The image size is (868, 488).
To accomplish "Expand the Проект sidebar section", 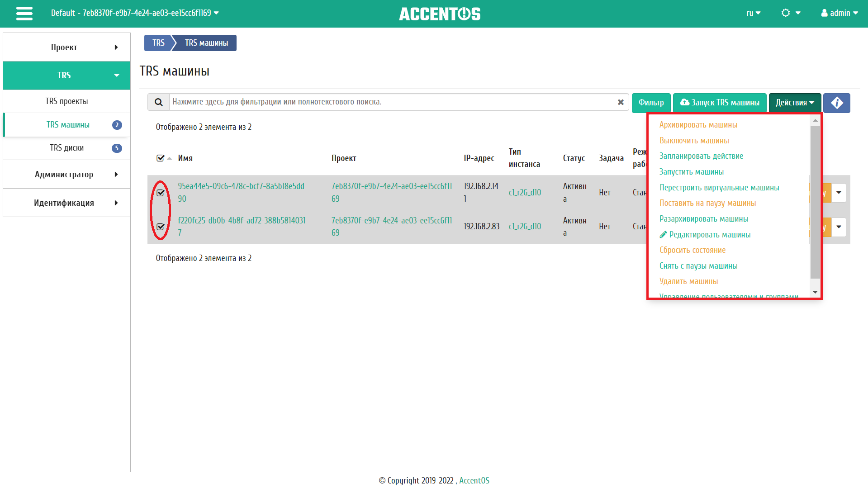I will 67,47.
